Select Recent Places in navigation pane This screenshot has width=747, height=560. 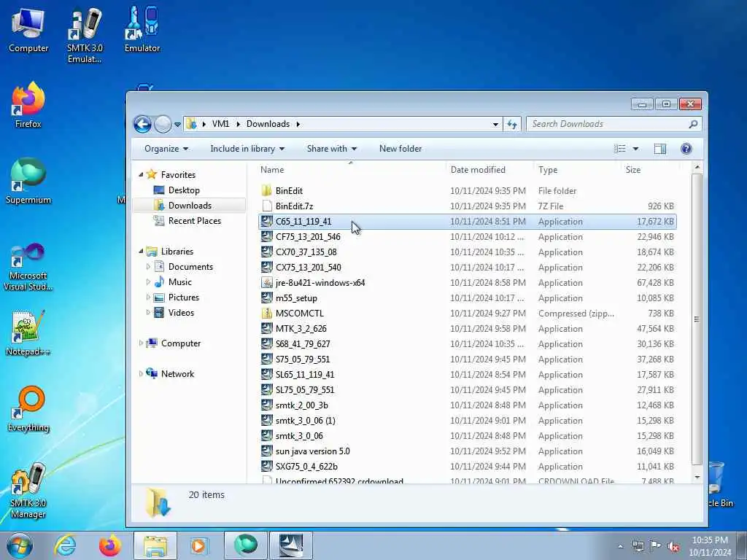[x=194, y=220]
